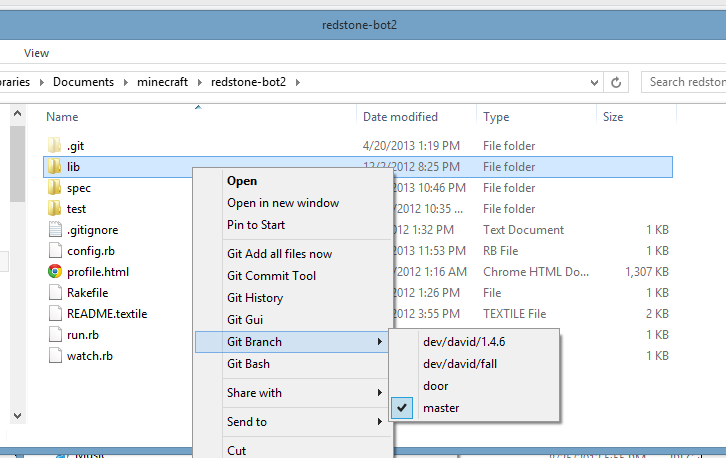Select the checked master branch

click(x=474, y=408)
